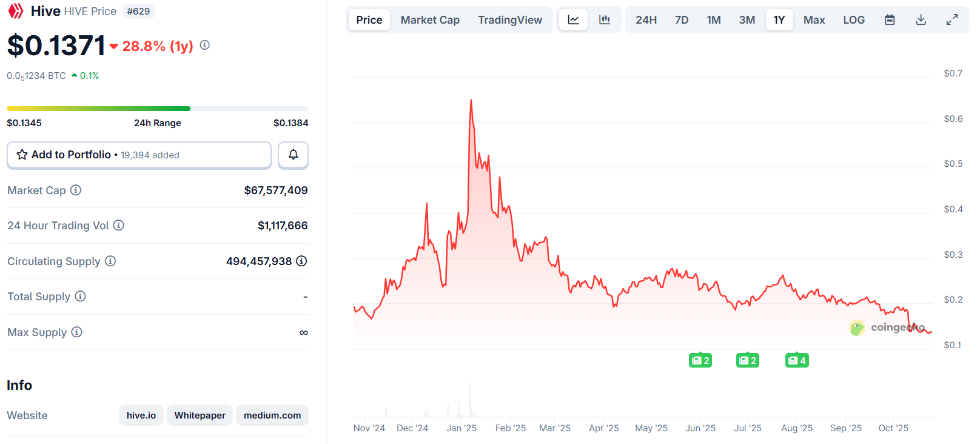Open the news marker with 4 in Aug '25
Image resolution: width=980 pixels, height=444 pixels.
point(797,361)
